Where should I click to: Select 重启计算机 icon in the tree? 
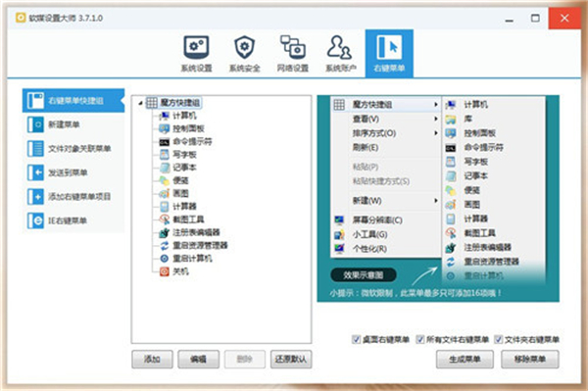[165, 259]
